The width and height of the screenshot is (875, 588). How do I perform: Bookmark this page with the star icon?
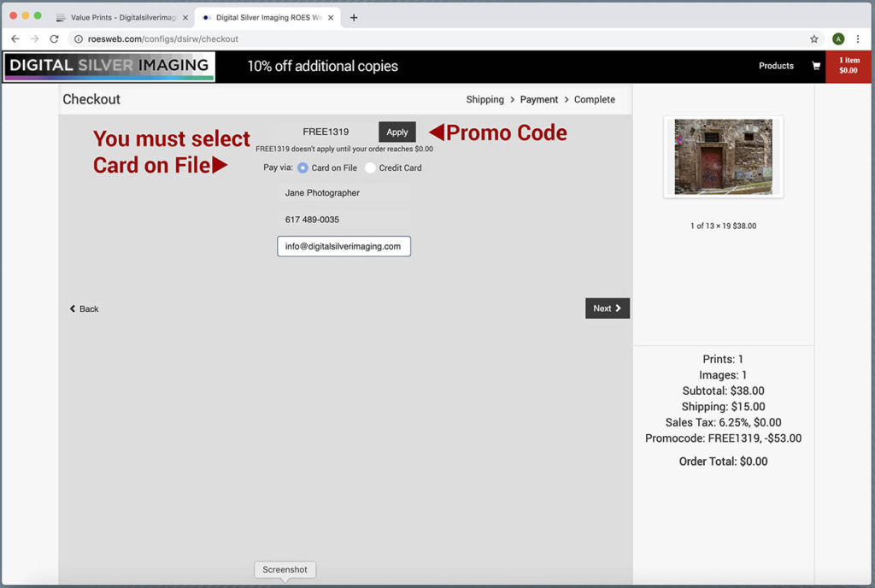(x=814, y=39)
